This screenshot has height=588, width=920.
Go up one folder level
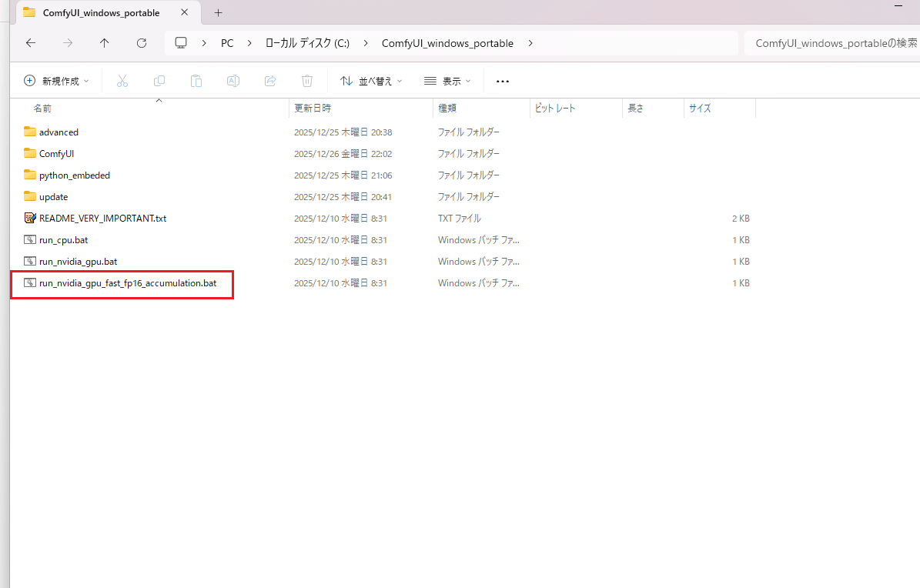click(104, 43)
